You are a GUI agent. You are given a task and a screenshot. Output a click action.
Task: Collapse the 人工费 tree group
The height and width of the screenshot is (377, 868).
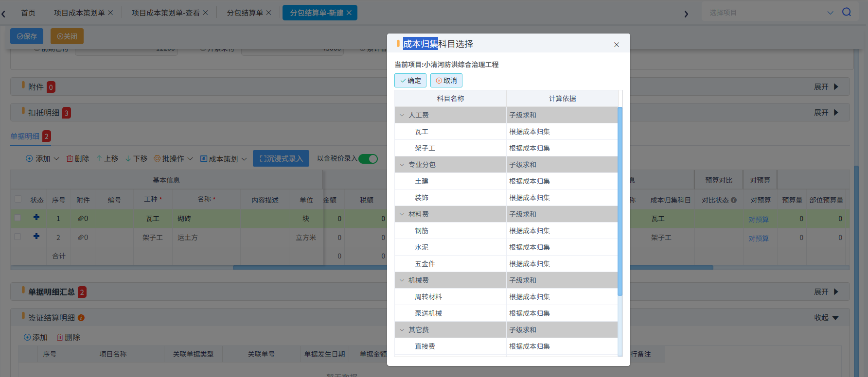tap(402, 115)
